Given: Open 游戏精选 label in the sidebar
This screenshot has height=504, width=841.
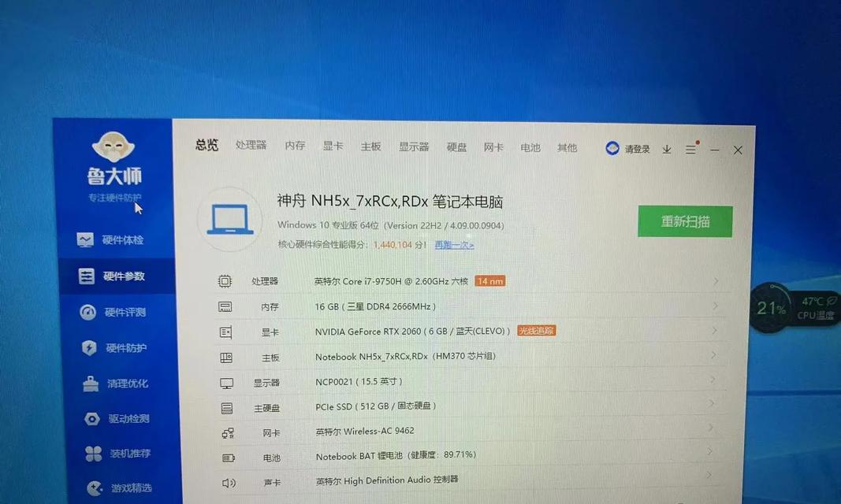Looking at the screenshot, I should tap(132, 488).
